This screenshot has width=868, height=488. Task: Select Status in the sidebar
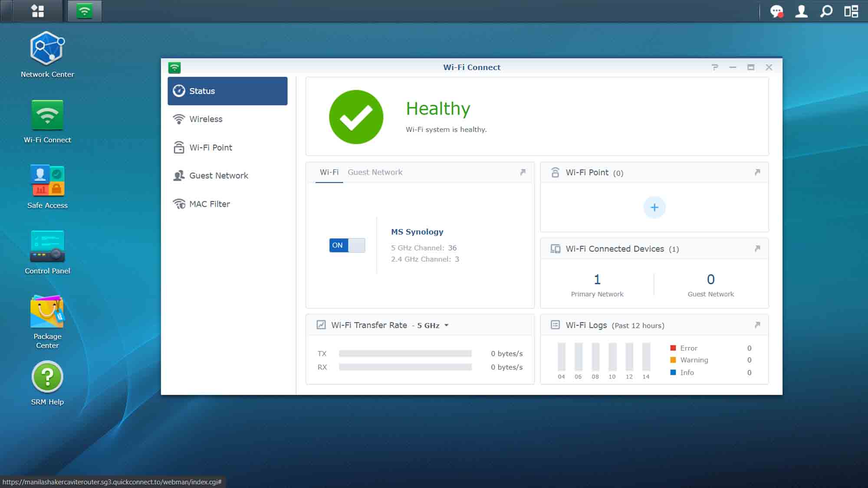point(227,91)
